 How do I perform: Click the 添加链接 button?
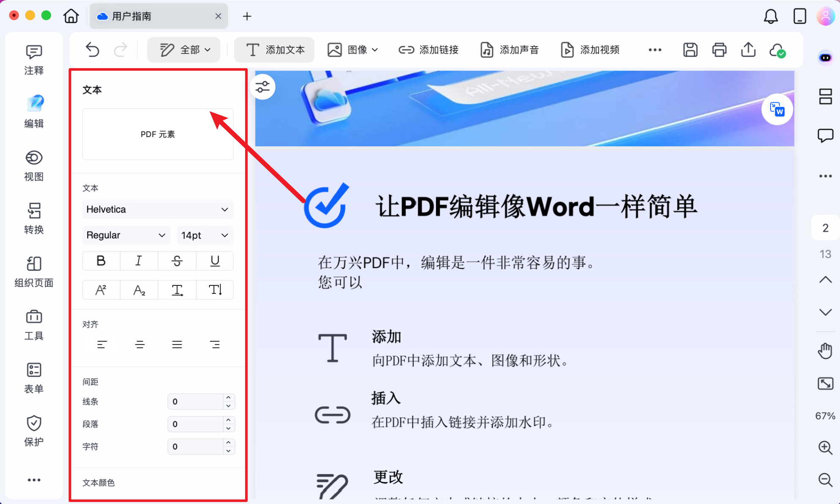[429, 49]
